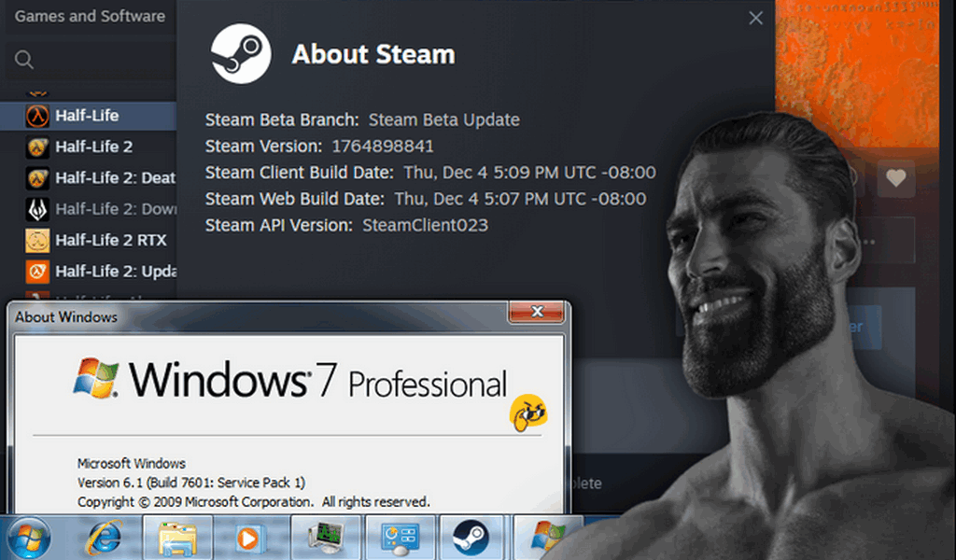The width and height of the screenshot is (956, 560).
Task: Close the About Windows dialog
Action: 537,312
